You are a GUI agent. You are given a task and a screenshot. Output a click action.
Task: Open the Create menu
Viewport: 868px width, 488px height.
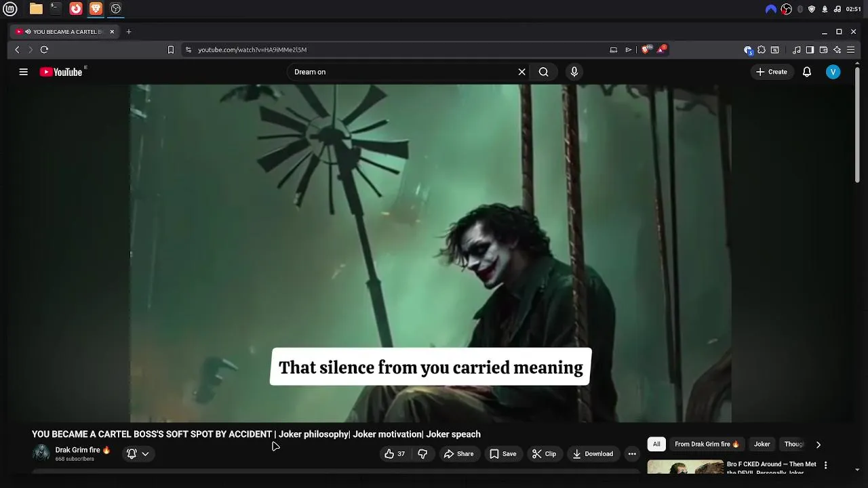pyautogui.click(x=772, y=72)
